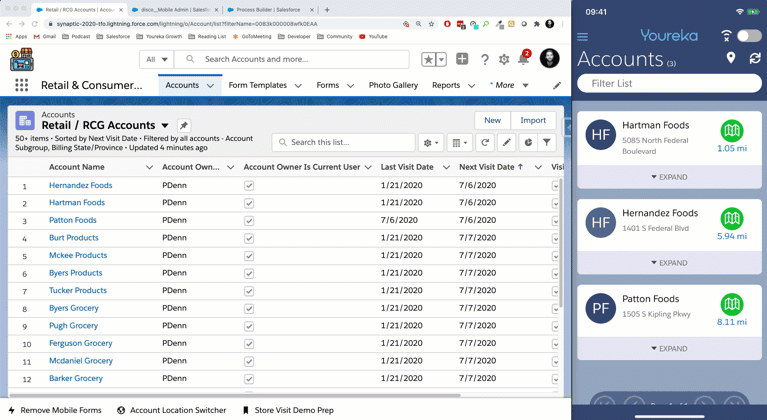Expand the Hartman Foods card

(669, 177)
